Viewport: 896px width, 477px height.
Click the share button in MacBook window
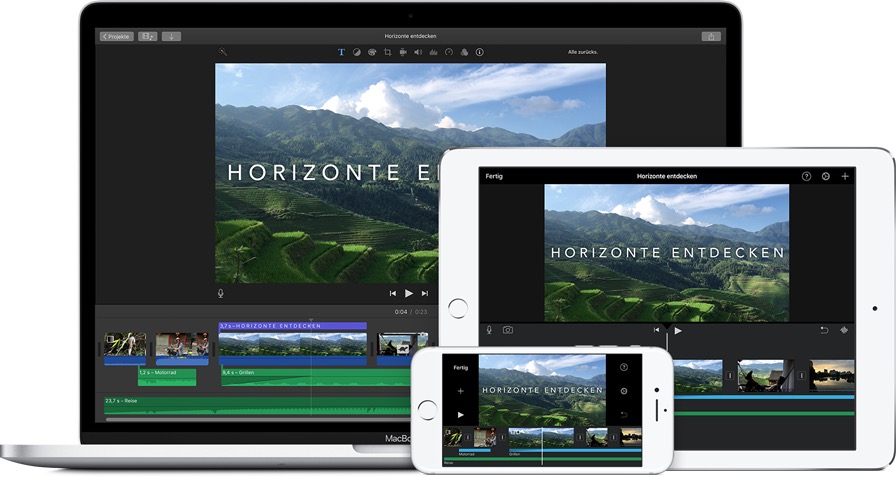(x=711, y=37)
